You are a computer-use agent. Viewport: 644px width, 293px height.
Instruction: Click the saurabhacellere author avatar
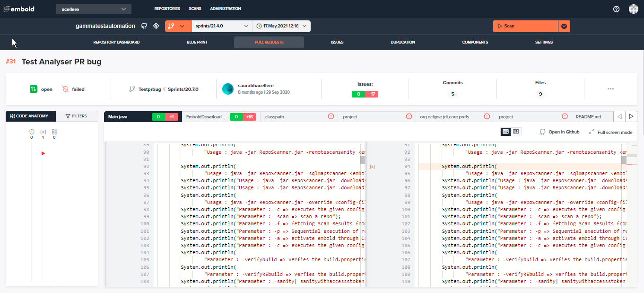click(x=227, y=89)
